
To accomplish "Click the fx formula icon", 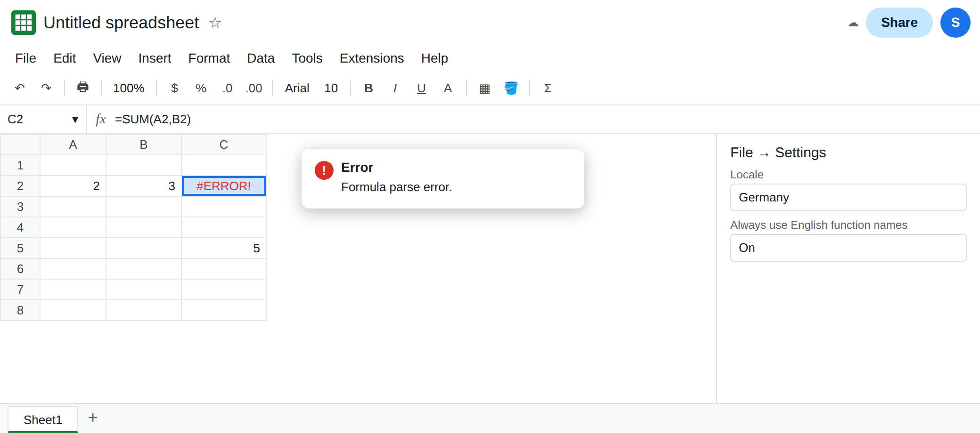I will pyautogui.click(x=101, y=119).
